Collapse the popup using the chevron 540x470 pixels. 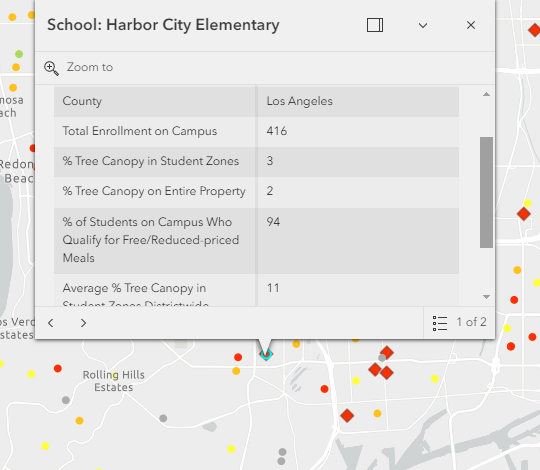coord(423,25)
